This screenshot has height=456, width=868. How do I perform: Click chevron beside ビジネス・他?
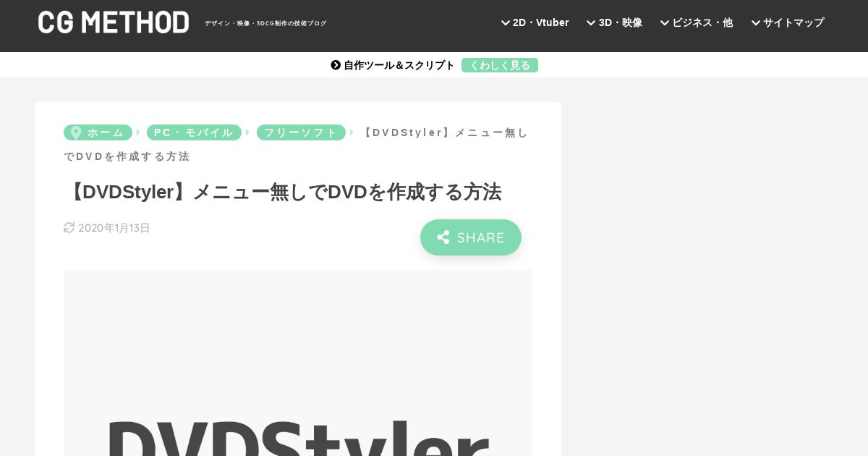pos(665,22)
